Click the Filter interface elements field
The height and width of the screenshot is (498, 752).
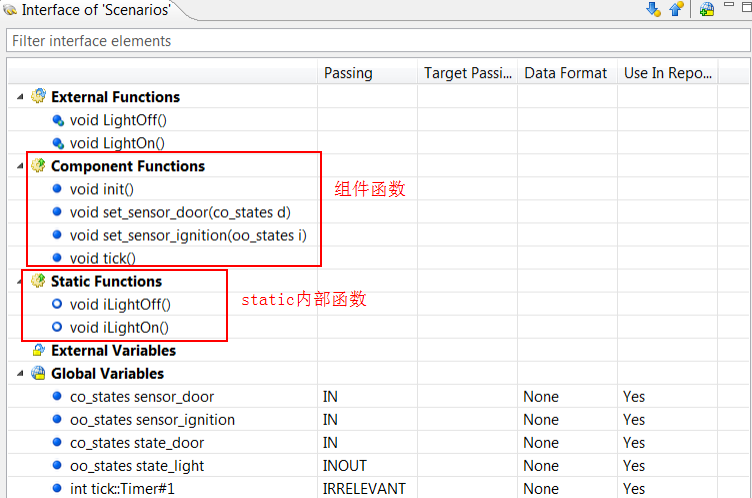378,41
